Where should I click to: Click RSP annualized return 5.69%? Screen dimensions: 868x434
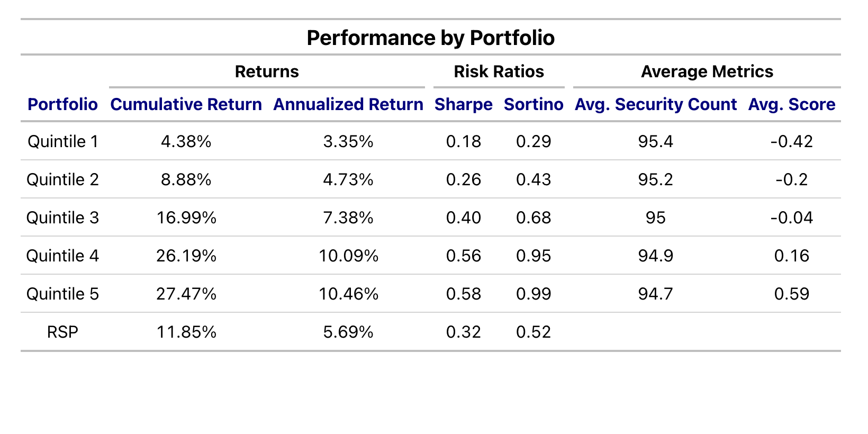tap(348, 332)
